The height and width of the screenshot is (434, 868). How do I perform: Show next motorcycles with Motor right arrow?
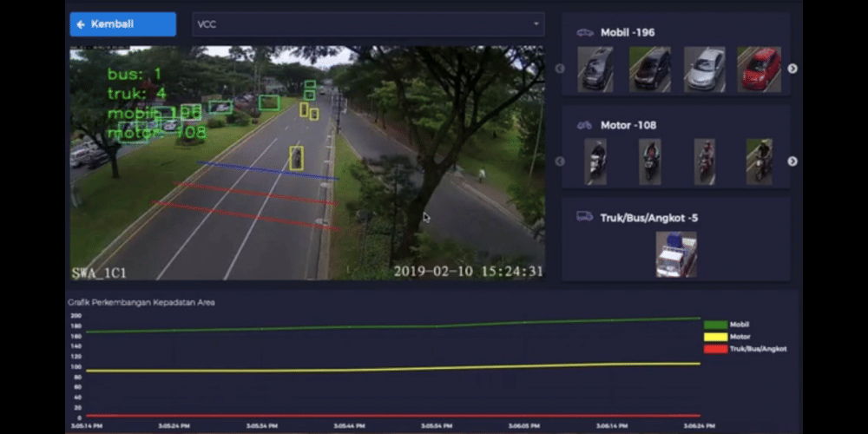pyautogui.click(x=792, y=161)
